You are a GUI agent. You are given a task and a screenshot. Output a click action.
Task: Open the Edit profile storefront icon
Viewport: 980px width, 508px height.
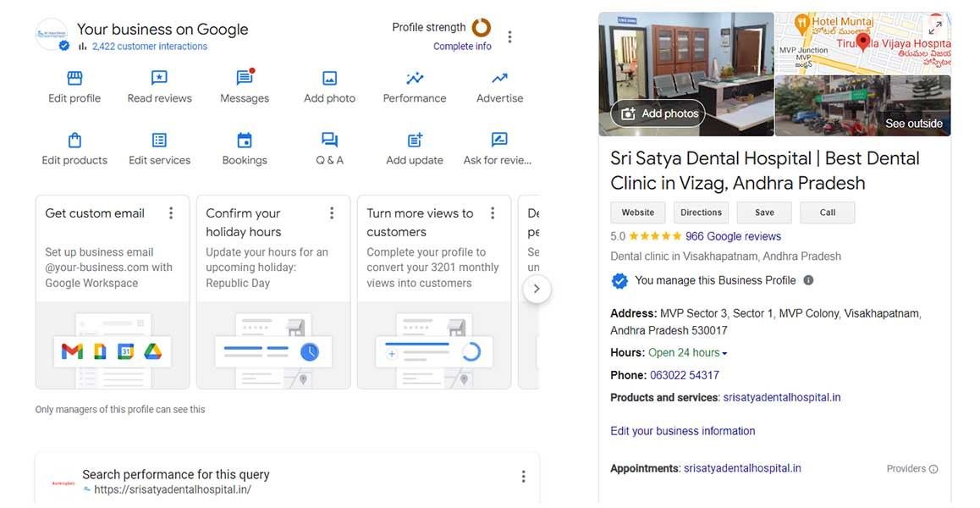tap(74, 78)
